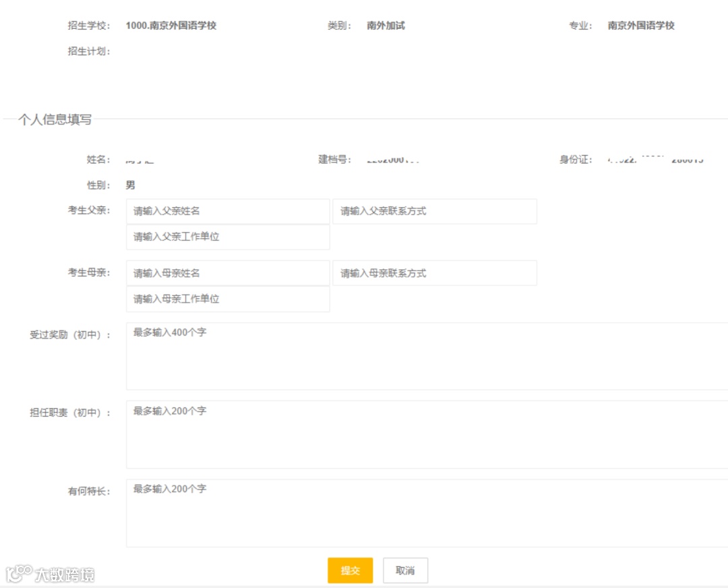The width and height of the screenshot is (728, 588).
Task: Click the 姓名 label
Action: pos(98,160)
